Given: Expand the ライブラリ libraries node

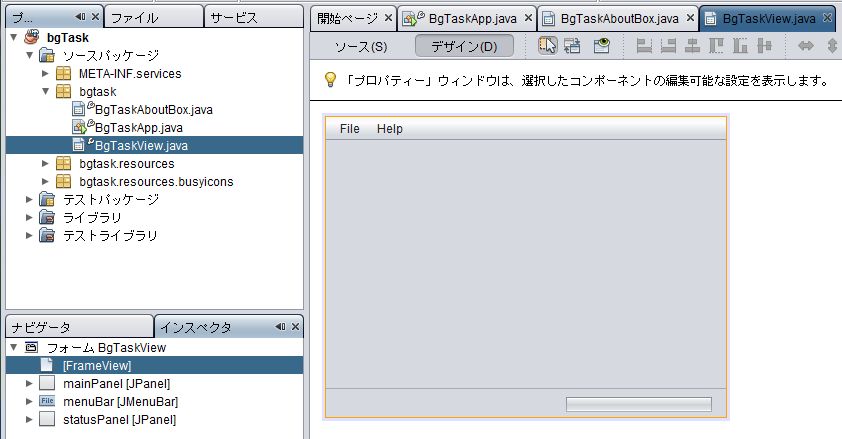Looking at the screenshot, I should [x=28, y=217].
